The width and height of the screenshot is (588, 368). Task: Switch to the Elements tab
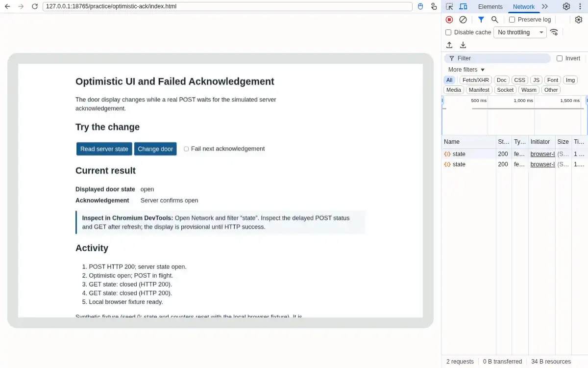[490, 6]
